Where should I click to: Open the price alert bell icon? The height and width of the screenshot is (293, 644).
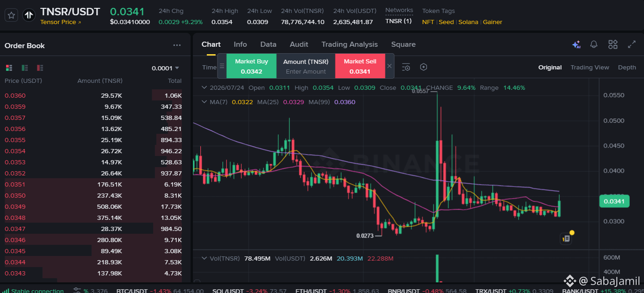coord(594,44)
